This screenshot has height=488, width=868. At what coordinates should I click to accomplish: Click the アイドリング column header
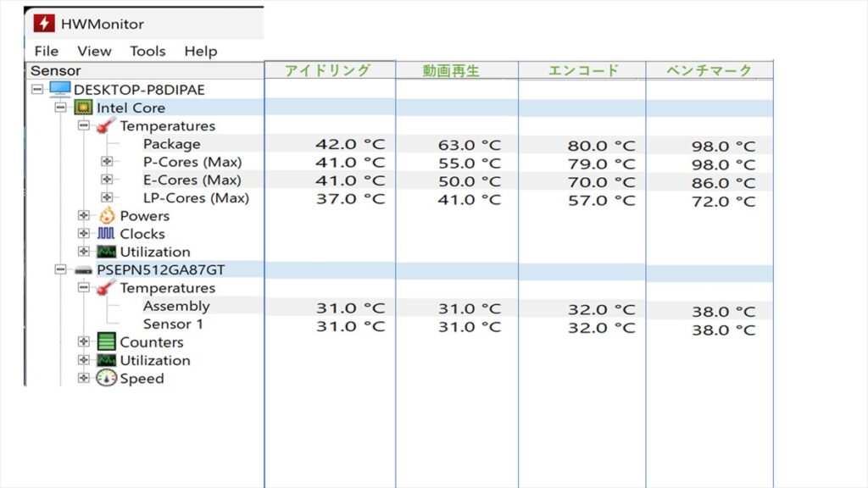point(330,69)
